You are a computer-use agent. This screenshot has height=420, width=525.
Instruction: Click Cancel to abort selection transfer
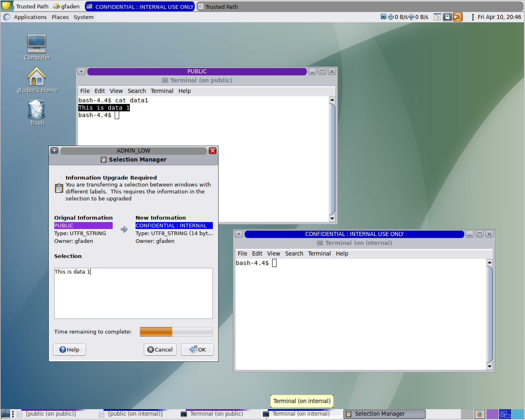pyautogui.click(x=160, y=349)
